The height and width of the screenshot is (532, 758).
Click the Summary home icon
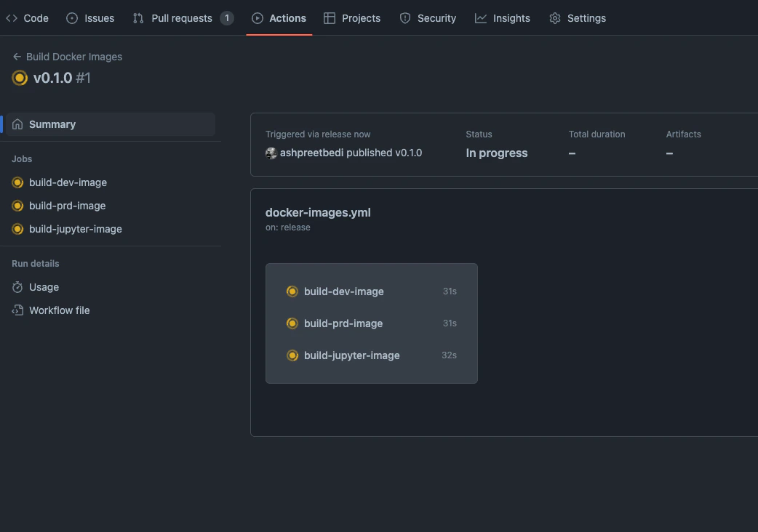click(x=17, y=124)
